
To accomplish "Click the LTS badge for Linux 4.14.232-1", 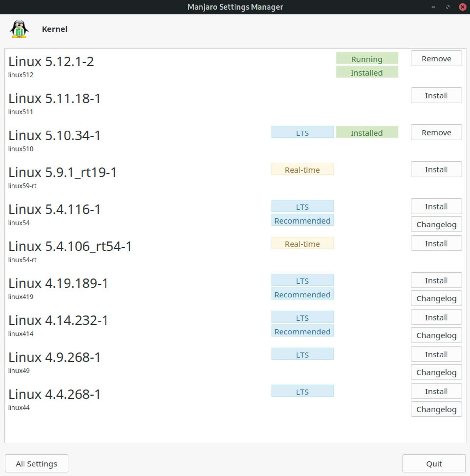I will pyautogui.click(x=303, y=317).
